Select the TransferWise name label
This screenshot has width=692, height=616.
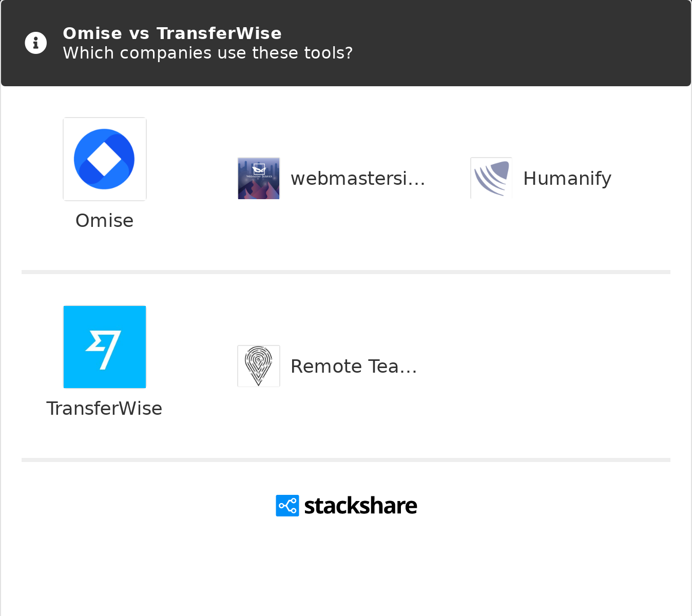click(x=105, y=409)
